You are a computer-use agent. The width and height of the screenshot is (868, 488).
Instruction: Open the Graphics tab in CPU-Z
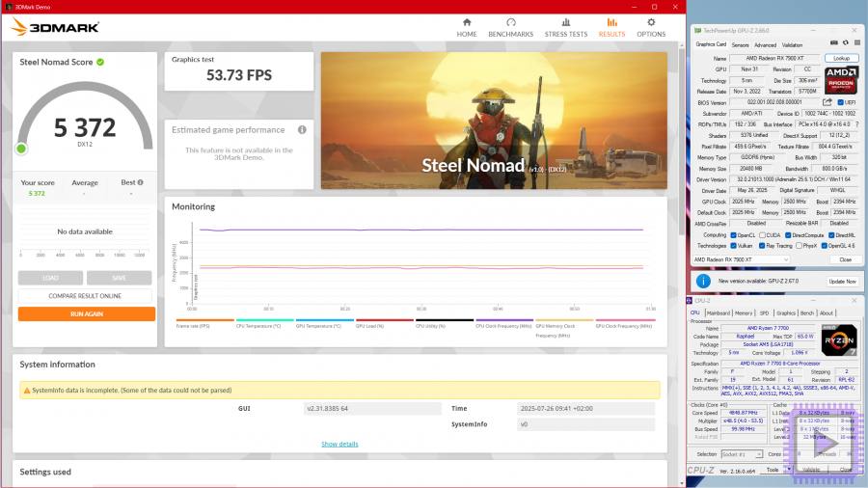(x=785, y=313)
